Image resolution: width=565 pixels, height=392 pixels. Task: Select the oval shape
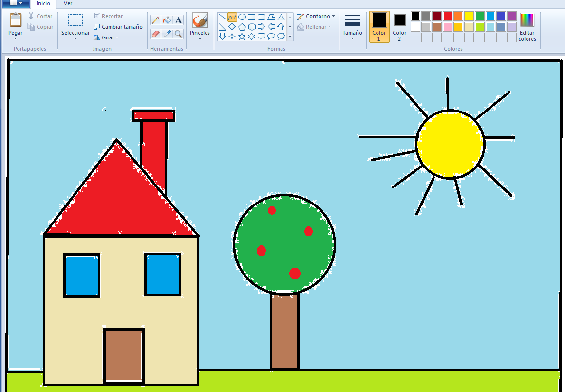(242, 17)
